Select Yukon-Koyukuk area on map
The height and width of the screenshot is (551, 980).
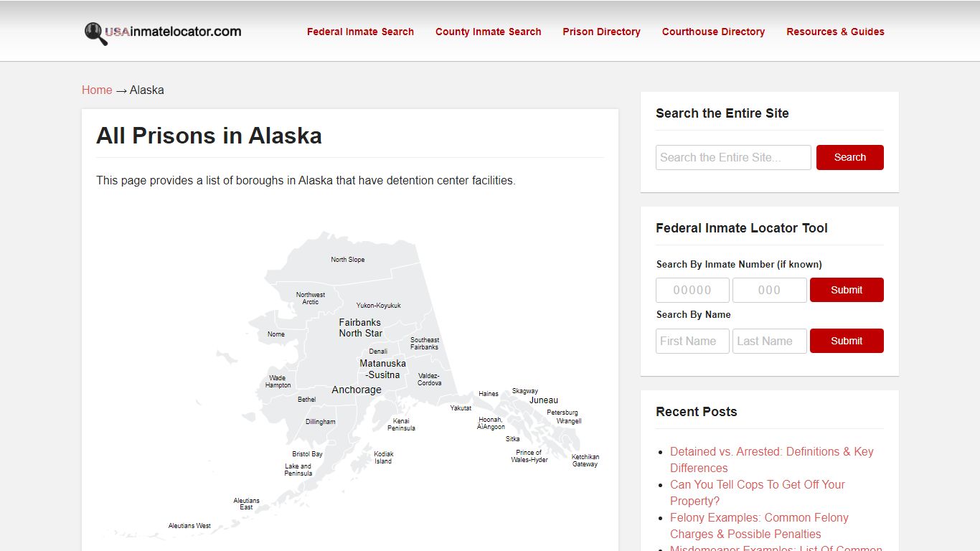click(x=379, y=306)
